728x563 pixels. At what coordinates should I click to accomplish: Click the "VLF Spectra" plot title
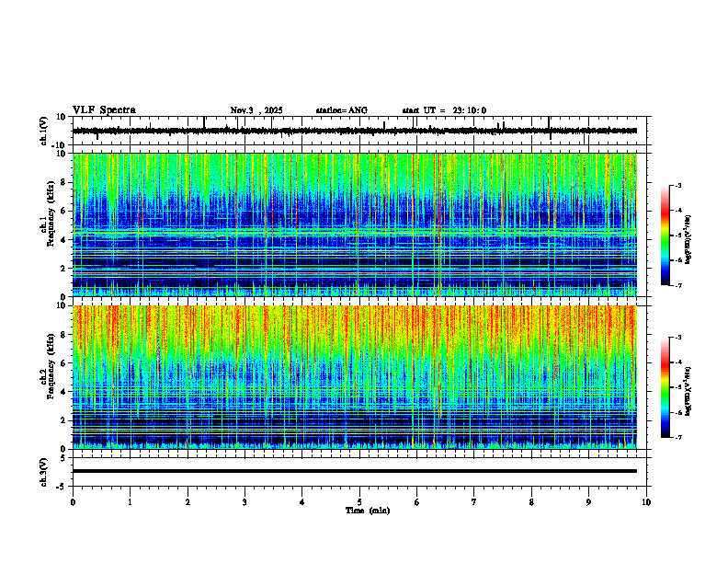(104, 110)
